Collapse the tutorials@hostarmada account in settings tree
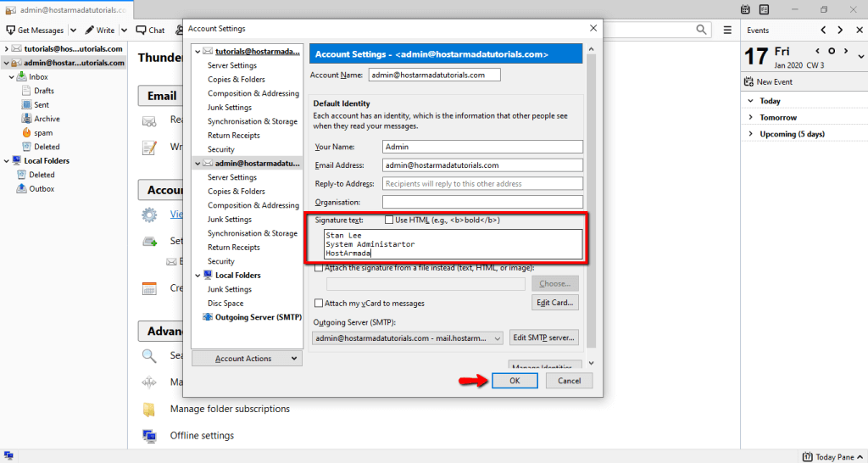The height and width of the screenshot is (463, 868). [197, 51]
